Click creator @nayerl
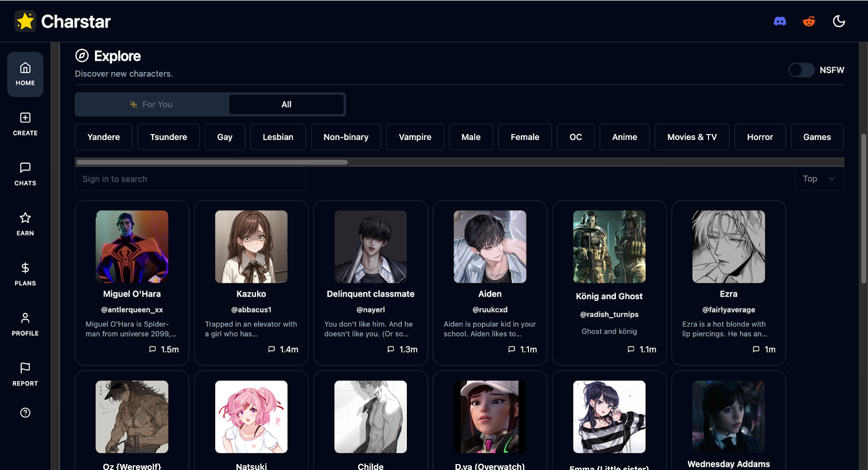The height and width of the screenshot is (470, 868). click(371, 309)
